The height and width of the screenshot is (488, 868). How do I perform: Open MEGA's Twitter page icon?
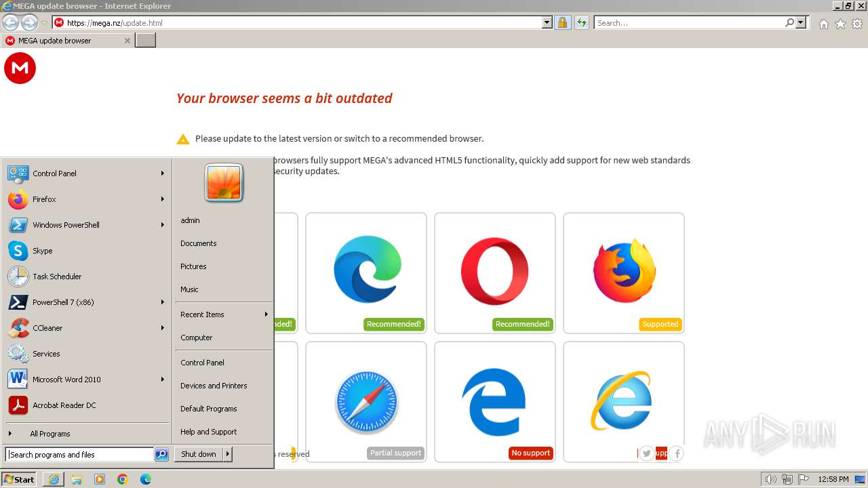point(646,453)
